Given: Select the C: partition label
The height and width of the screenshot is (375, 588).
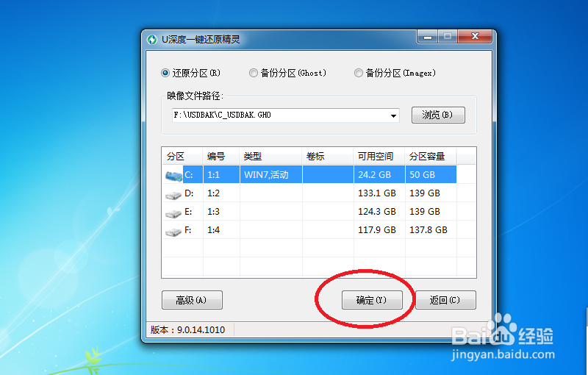Looking at the screenshot, I should 189,175.
